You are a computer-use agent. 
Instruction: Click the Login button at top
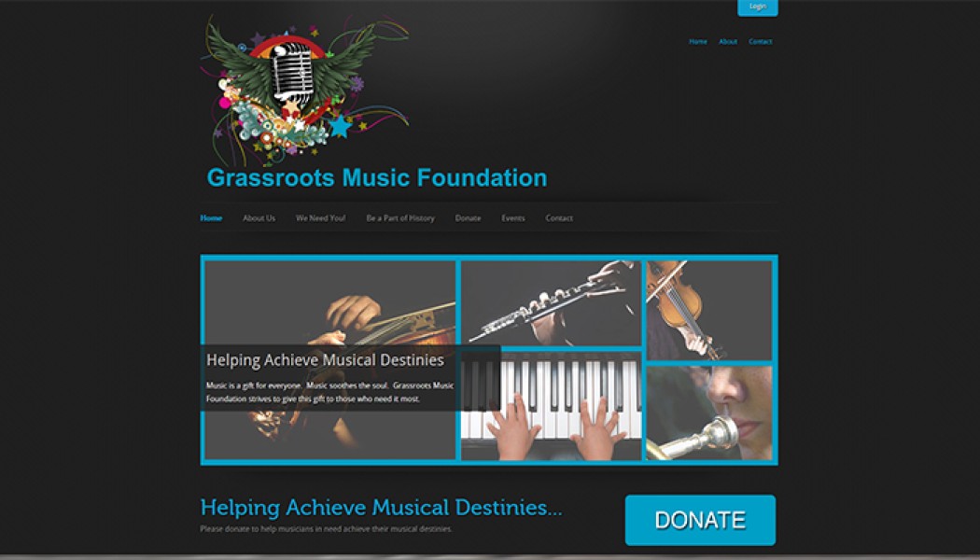[758, 7]
